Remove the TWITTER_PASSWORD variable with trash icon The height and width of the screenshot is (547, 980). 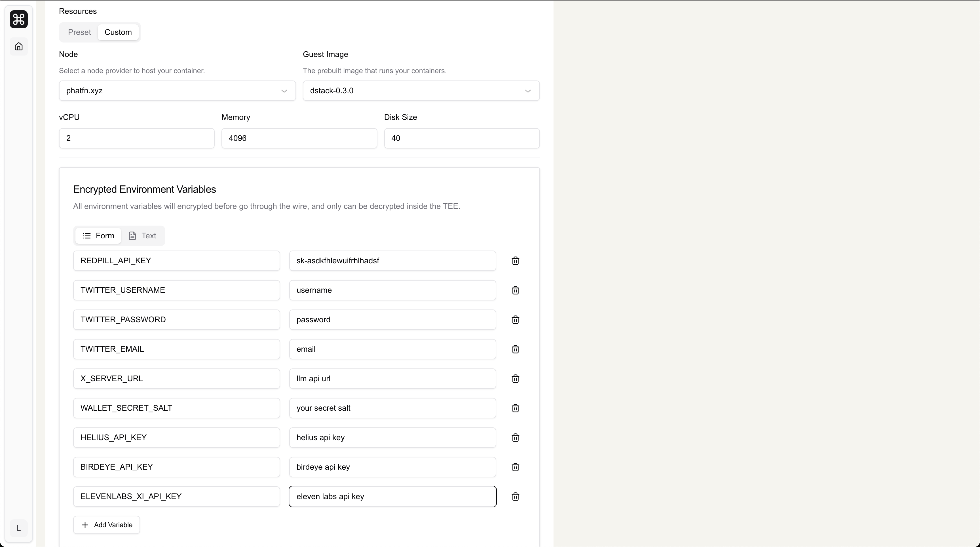click(515, 320)
